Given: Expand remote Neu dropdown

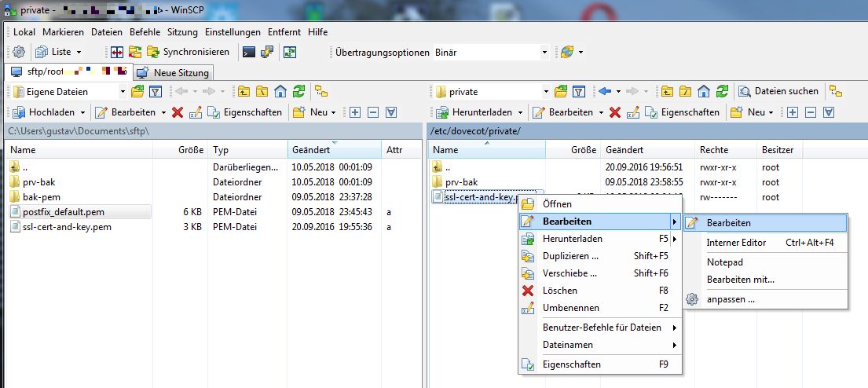Looking at the screenshot, I should pyautogui.click(x=771, y=112).
